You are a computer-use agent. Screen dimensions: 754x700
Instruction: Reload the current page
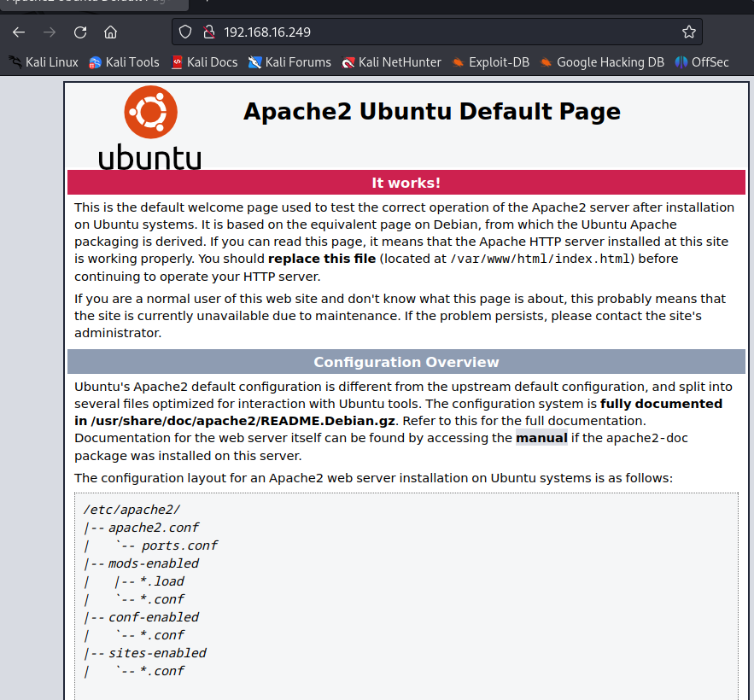click(80, 32)
